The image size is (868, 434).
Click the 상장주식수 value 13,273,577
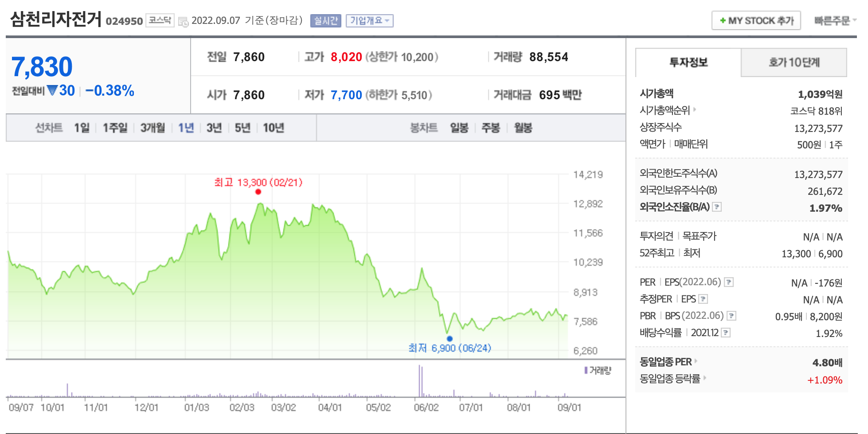click(818, 128)
